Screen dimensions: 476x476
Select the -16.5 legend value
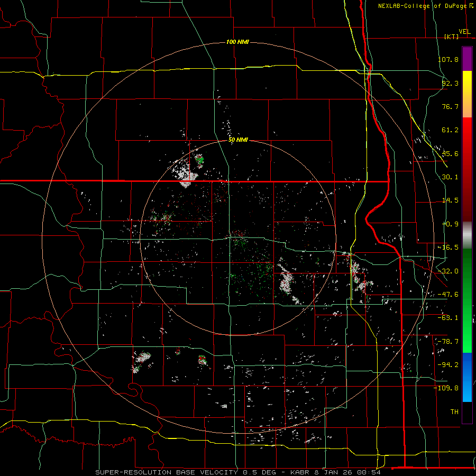[x=448, y=248]
